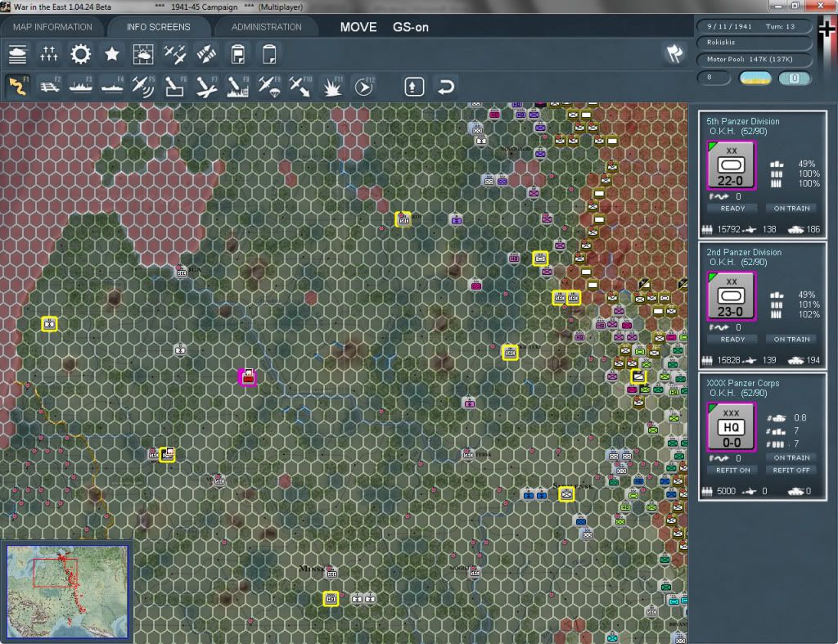Select F10 air transfer mode icon
Screen dimensions: 838x644
(300, 87)
